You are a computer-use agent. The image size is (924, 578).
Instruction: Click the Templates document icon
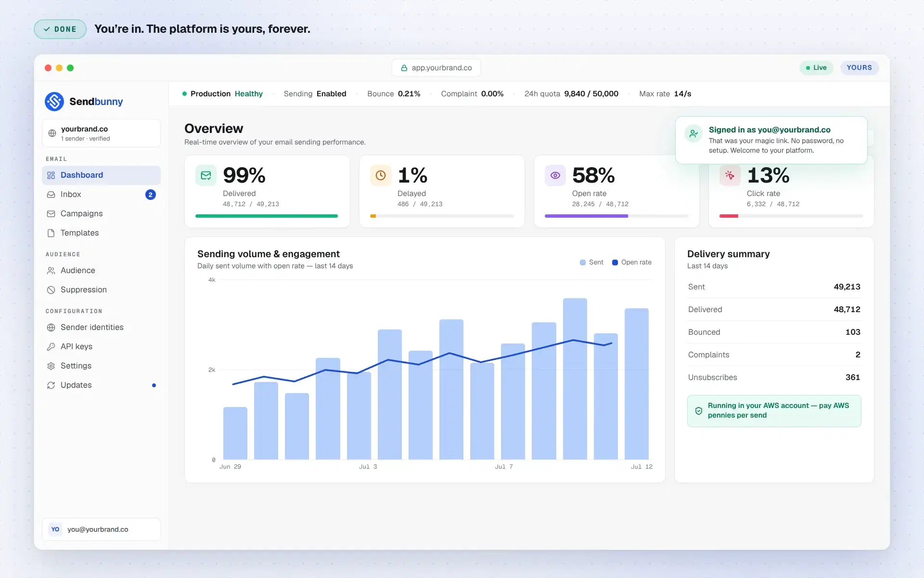pos(51,233)
